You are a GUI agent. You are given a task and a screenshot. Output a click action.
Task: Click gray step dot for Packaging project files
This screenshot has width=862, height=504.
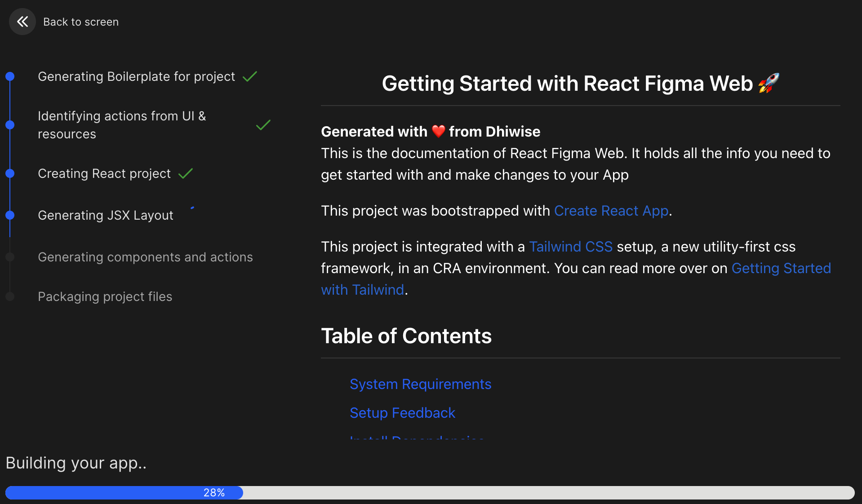pos(10,296)
